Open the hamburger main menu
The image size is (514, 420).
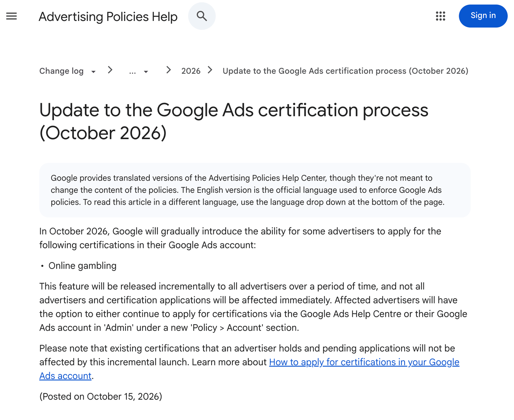point(12,16)
